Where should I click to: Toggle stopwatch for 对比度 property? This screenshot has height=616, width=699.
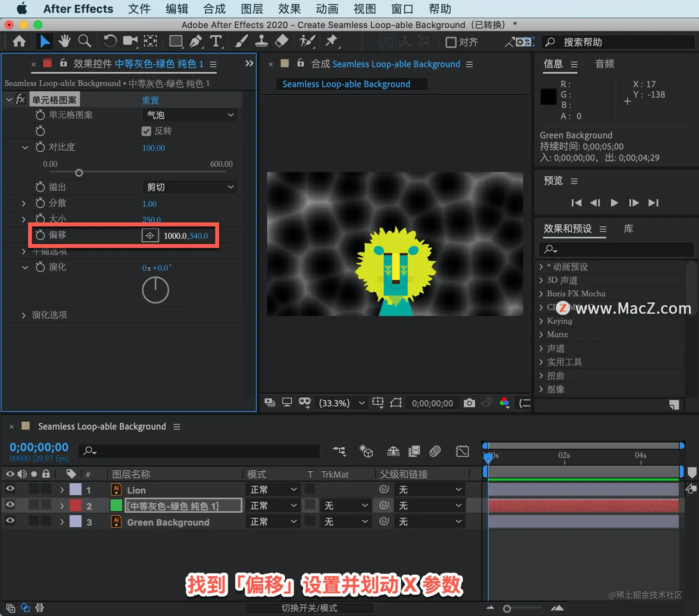coord(40,147)
